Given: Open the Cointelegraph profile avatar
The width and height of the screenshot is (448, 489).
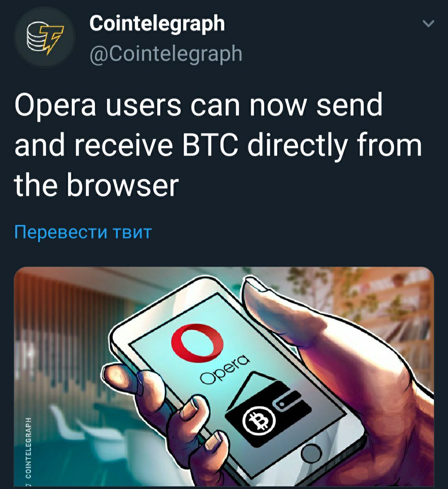Looking at the screenshot, I should tap(45, 37).
